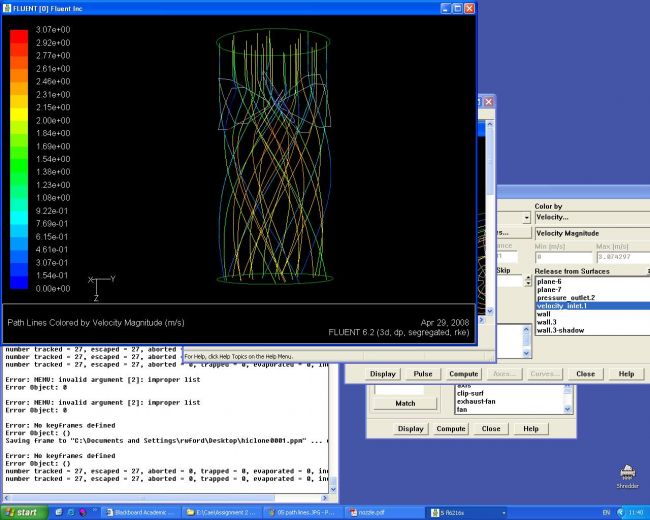Open Velocity Magnitude dropdown
650x520 pixels.
[x=592, y=233]
